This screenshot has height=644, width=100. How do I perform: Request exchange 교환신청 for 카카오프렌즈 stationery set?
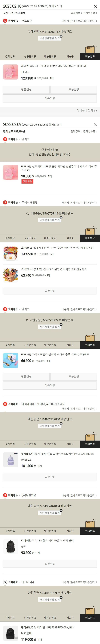74,376
